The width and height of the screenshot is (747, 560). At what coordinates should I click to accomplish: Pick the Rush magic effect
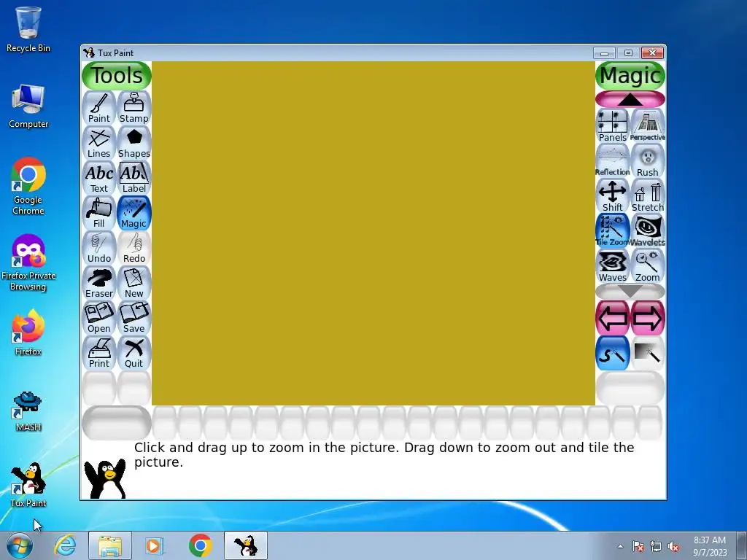[x=648, y=160]
